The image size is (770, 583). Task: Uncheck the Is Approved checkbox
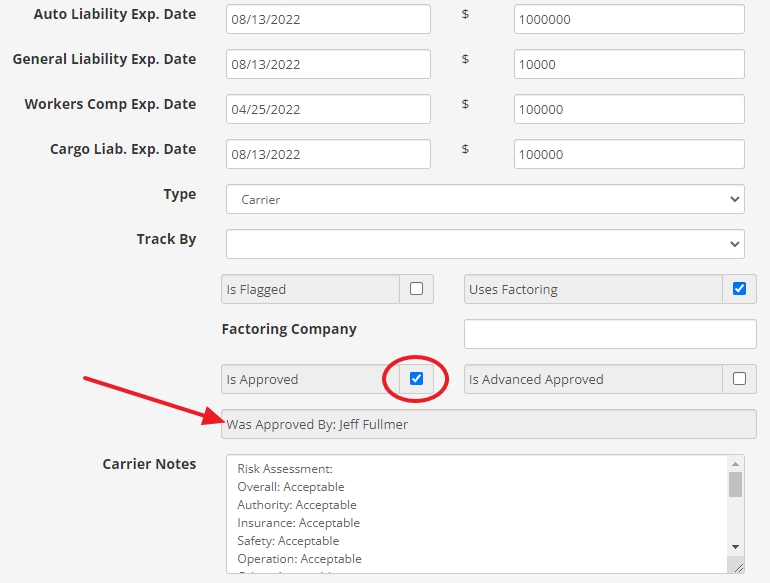tap(416, 379)
